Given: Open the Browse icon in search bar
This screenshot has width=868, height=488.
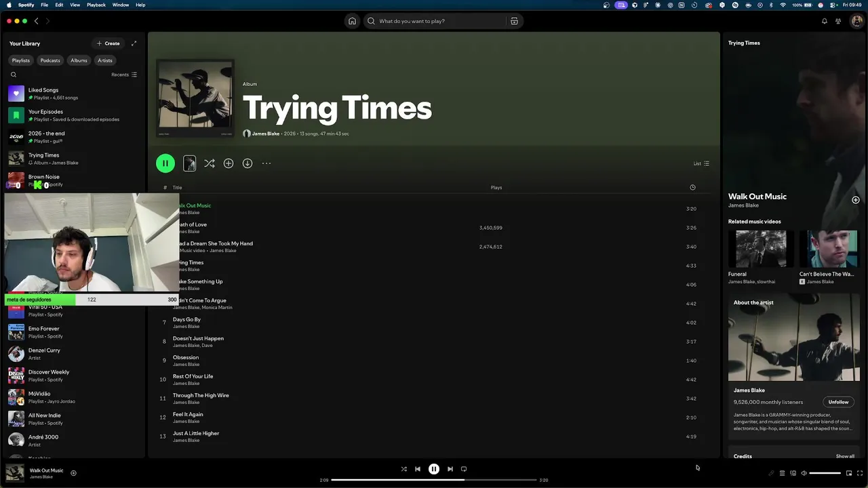Looking at the screenshot, I should tap(514, 21).
